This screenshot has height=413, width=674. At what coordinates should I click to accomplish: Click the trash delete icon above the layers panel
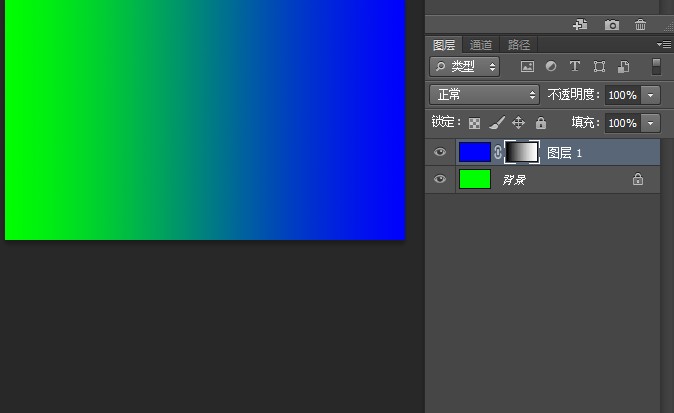(641, 25)
